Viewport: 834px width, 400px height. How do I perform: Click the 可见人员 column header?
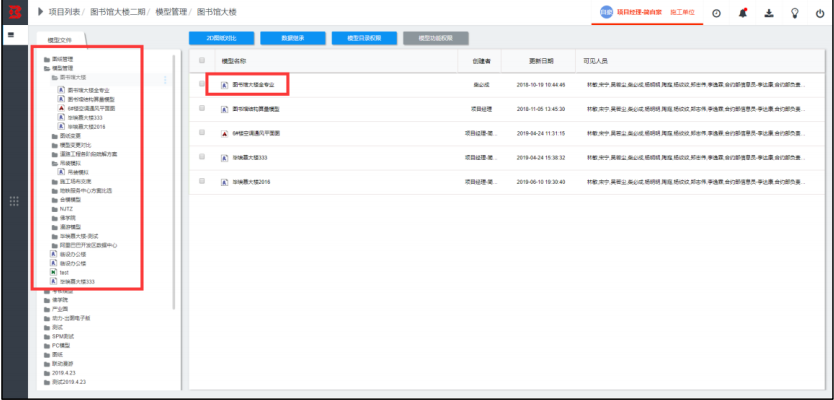coord(595,61)
